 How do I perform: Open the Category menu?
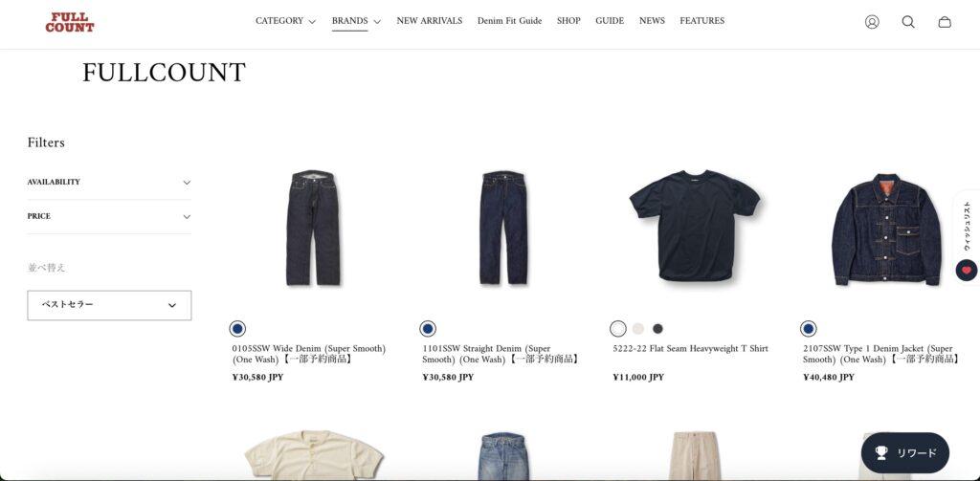(x=285, y=21)
